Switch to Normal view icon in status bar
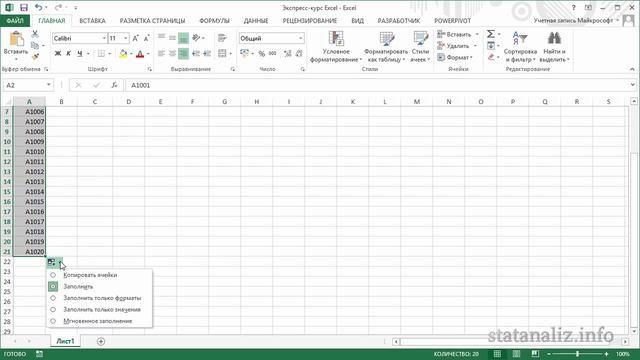The image size is (640, 360). 497,354
